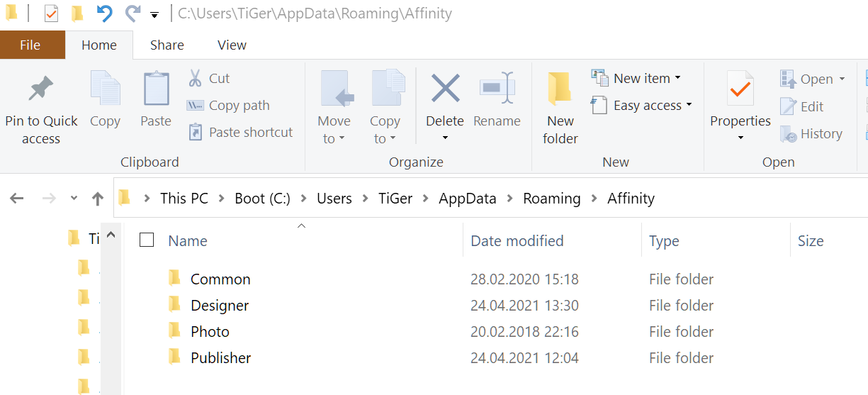Click the Undo arrow in title bar

pyautogui.click(x=105, y=13)
